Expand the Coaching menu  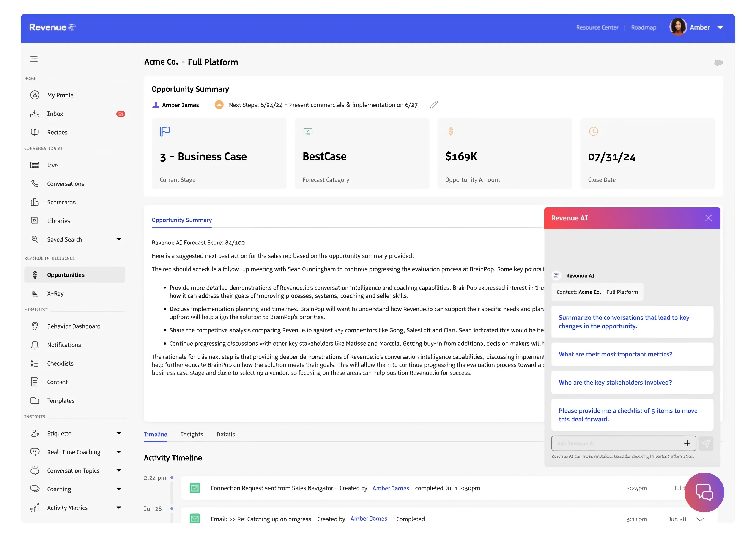[x=119, y=489]
